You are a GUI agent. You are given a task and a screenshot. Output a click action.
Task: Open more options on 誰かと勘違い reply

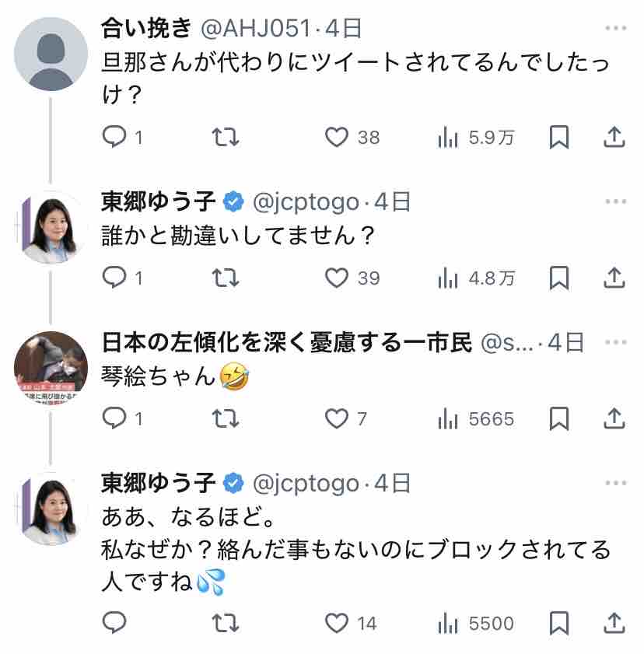pyautogui.click(x=615, y=202)
